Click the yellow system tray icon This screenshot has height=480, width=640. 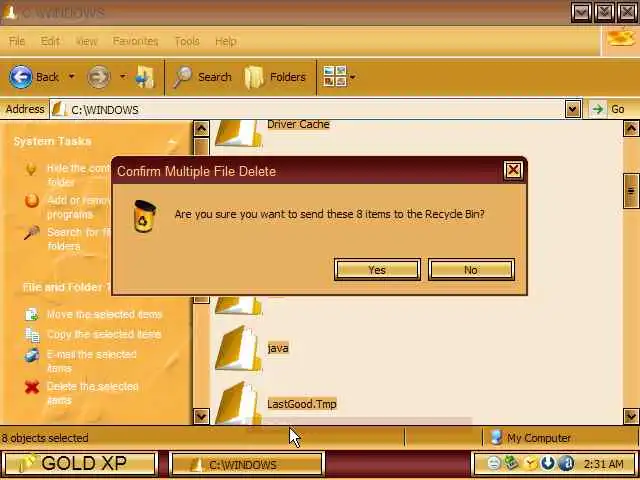point(530,464)
